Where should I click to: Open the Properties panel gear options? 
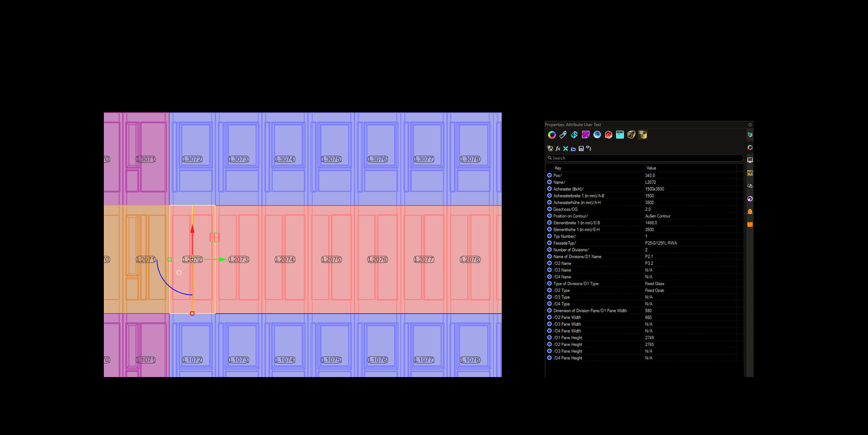(x=750, y=125)
